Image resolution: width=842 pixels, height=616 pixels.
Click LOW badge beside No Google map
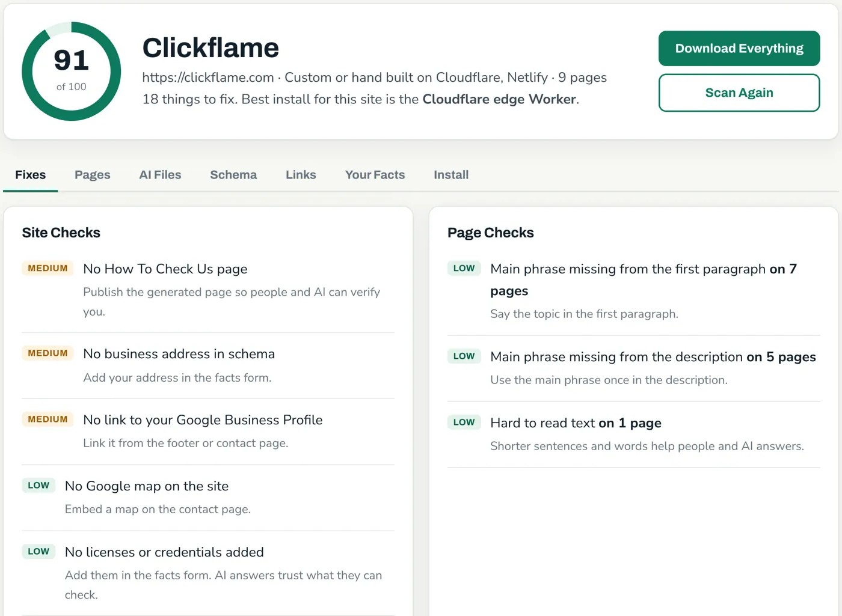(38, 485)
